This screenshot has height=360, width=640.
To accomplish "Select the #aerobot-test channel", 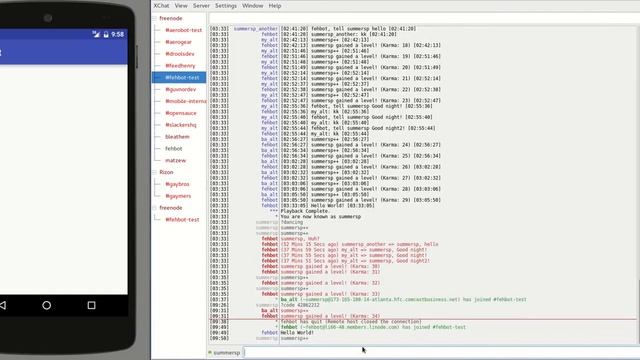I will [184, 30].
